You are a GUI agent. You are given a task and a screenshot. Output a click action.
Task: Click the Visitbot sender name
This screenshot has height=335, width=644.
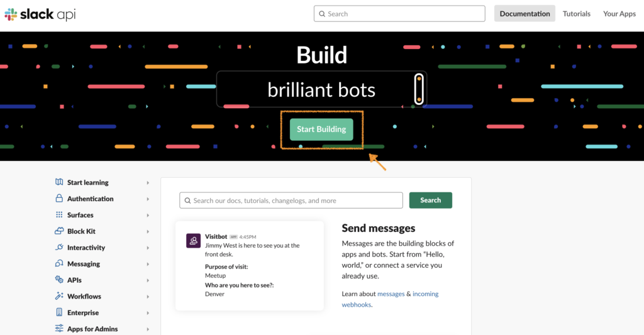pyautogui.click(x=216, y=236)
